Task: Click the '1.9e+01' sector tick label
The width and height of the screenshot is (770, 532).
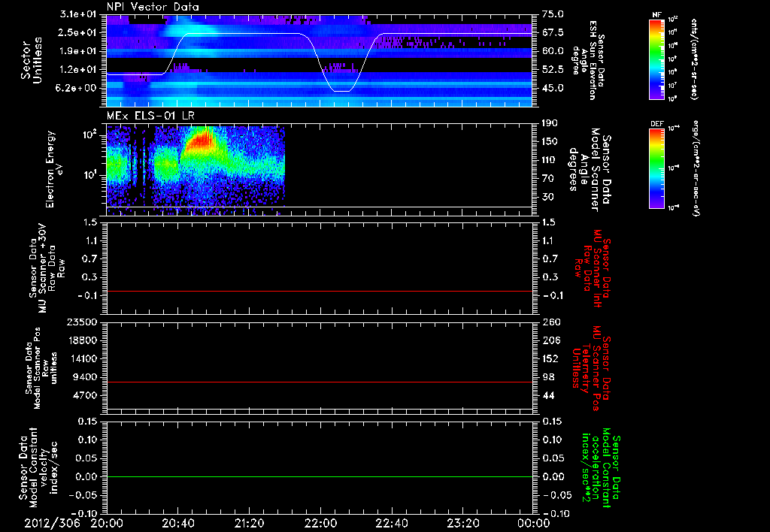Action: click(78, 51)
